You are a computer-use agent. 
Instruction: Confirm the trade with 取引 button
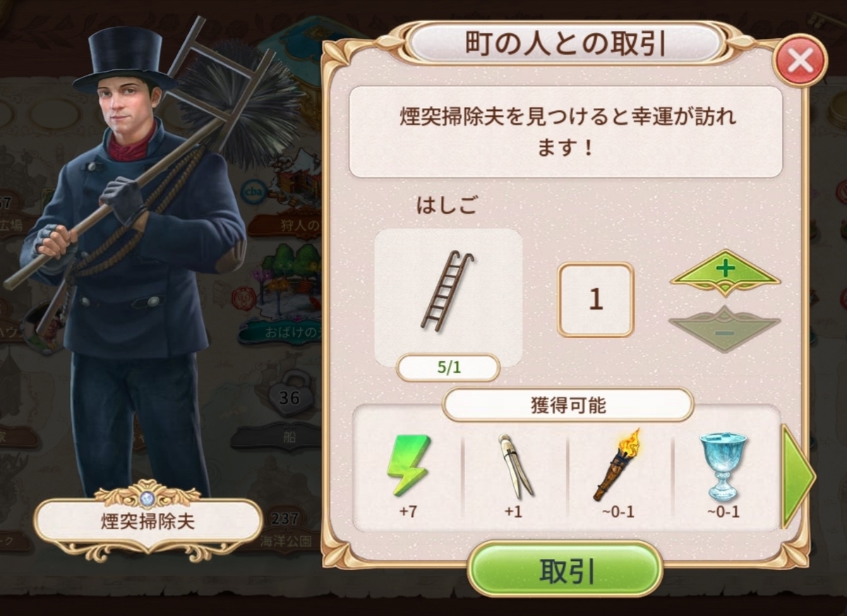coord(565,570)
